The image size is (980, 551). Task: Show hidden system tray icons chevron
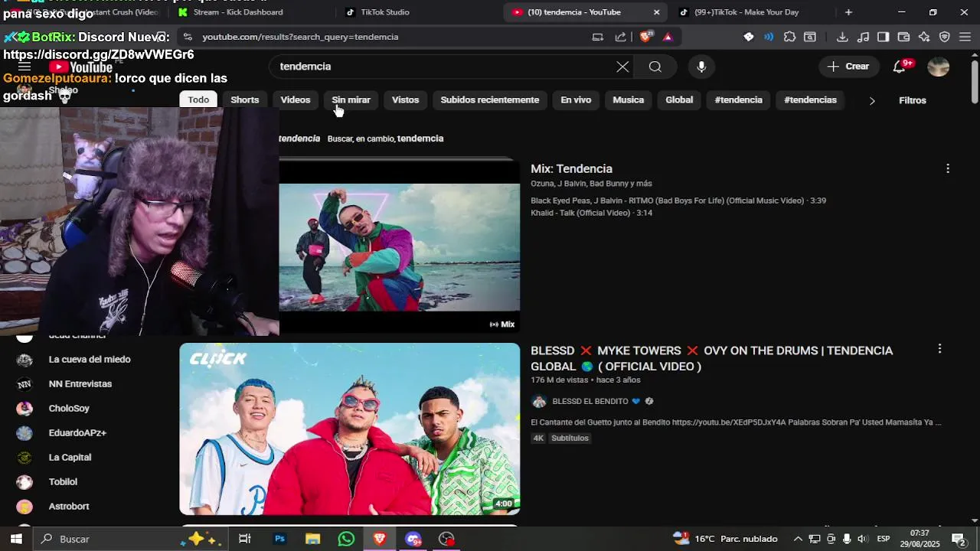pyautogui.click(x=798, y=539)
